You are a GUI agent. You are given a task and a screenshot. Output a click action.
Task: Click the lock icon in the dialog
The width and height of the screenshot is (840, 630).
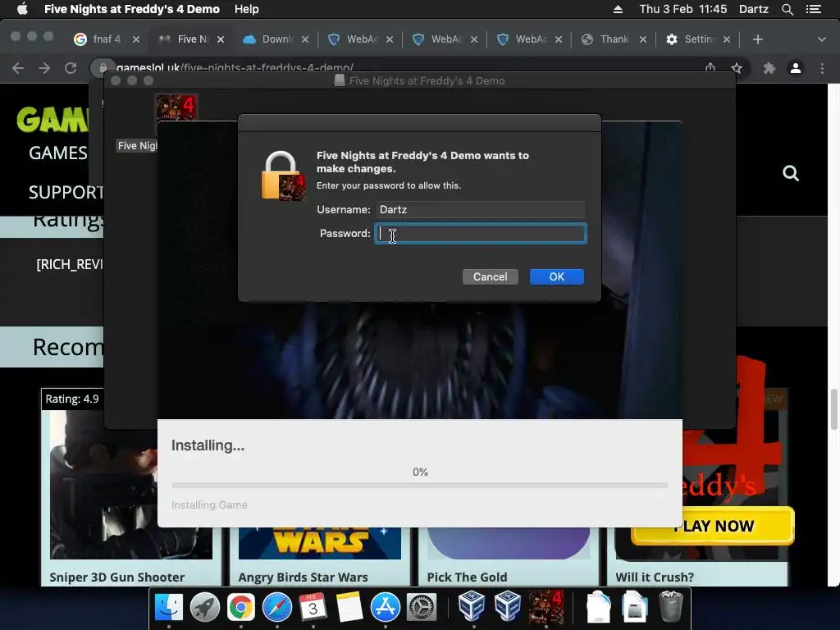point(283,176)
